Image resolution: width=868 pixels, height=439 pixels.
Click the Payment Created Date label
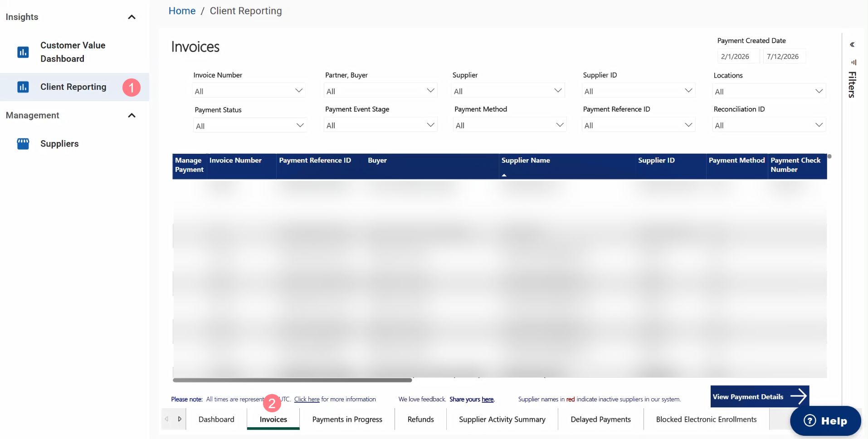point(751,40)
